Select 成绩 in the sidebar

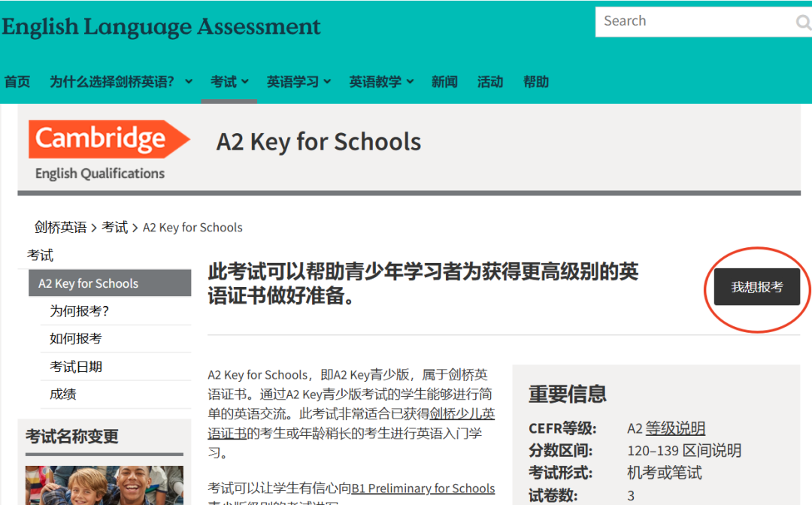click(62, 394)
